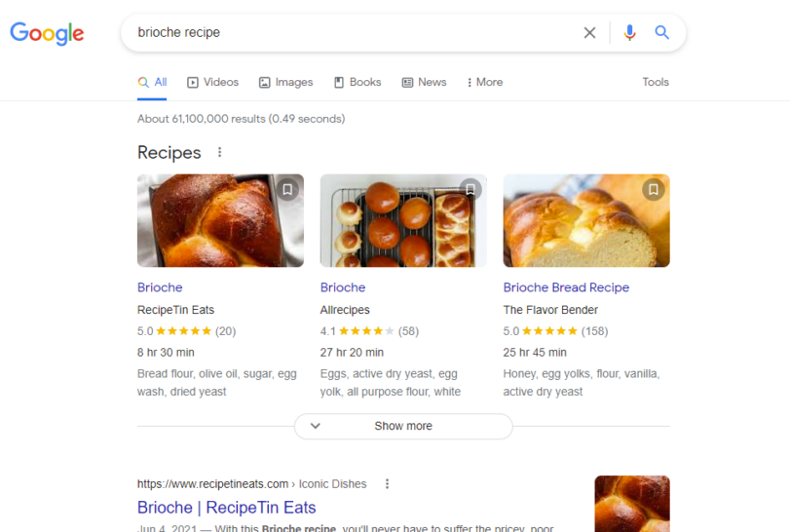The image size is (790, 532).
Task: Open the Tools filter options
Action: (x=656, y=82)
